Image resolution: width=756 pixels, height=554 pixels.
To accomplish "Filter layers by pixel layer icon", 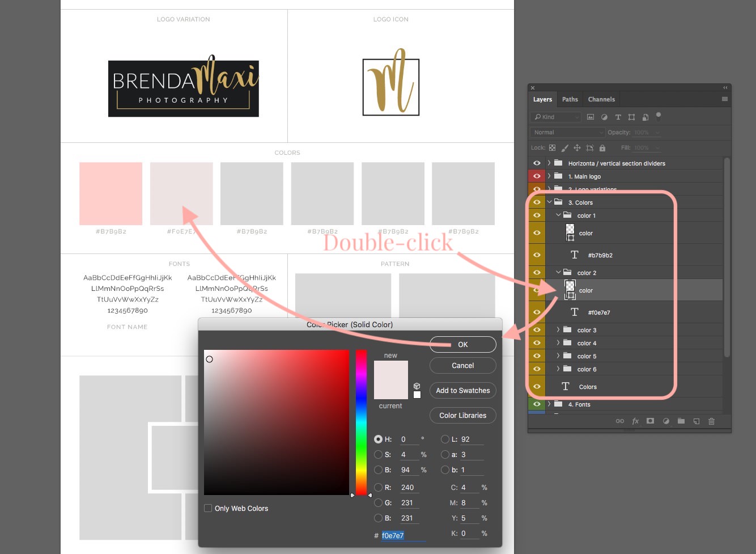I will (x=591, y=117).
